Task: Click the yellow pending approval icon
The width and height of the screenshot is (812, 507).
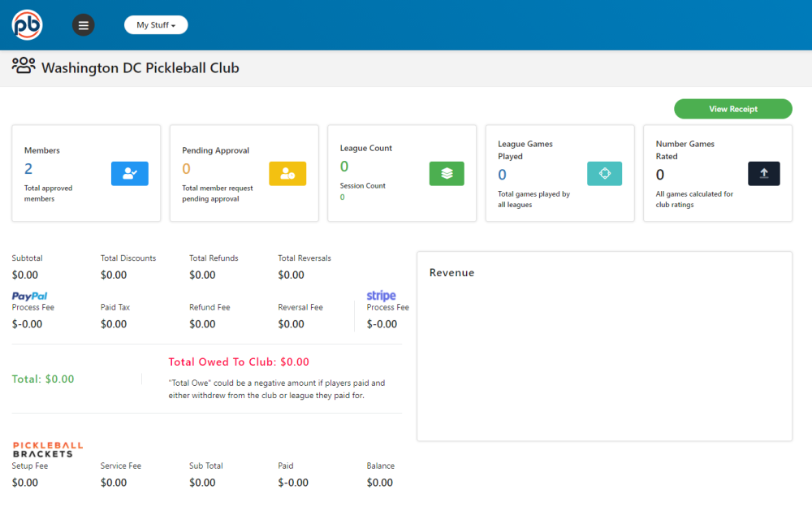Action: [287, 174]
